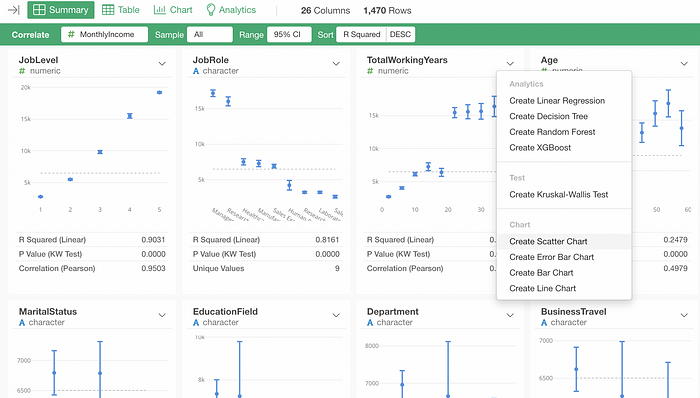Image resolution: width=700 pixels, height=398 pixels.
Task: Open the Sample dropdown set to All
Action: pos(210,34)
